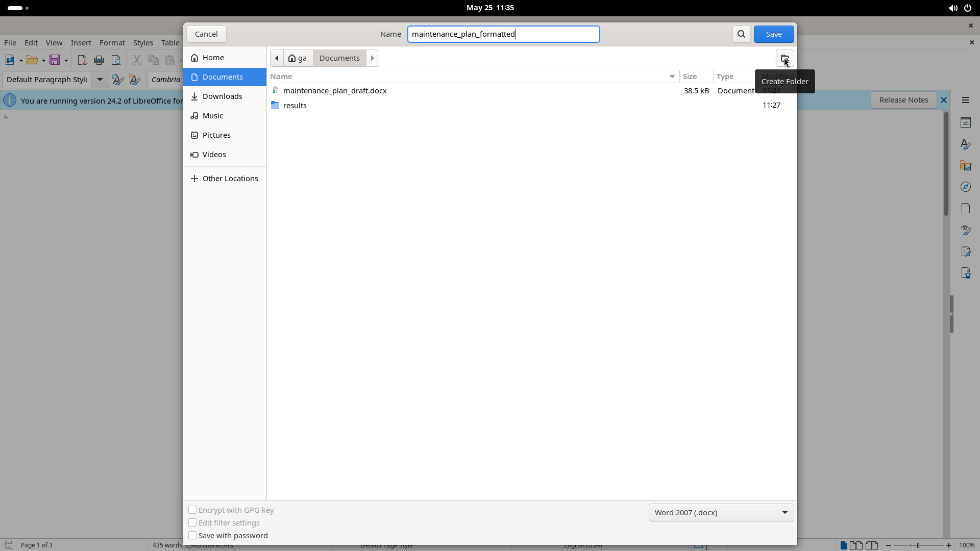Viewport: 980px width, 551px height.
Task: Expand the Default Paragraph Style dropdown arrow
Action: (100, 80)
